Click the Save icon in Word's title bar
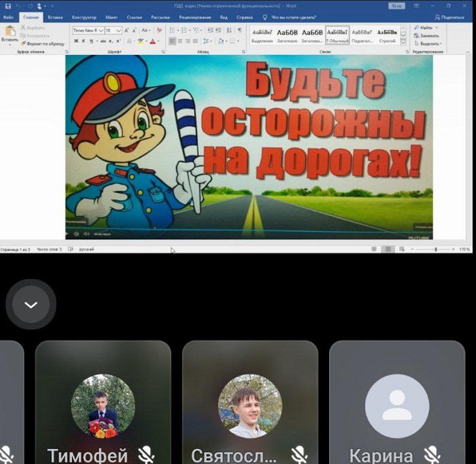 (x=8, y=6)
